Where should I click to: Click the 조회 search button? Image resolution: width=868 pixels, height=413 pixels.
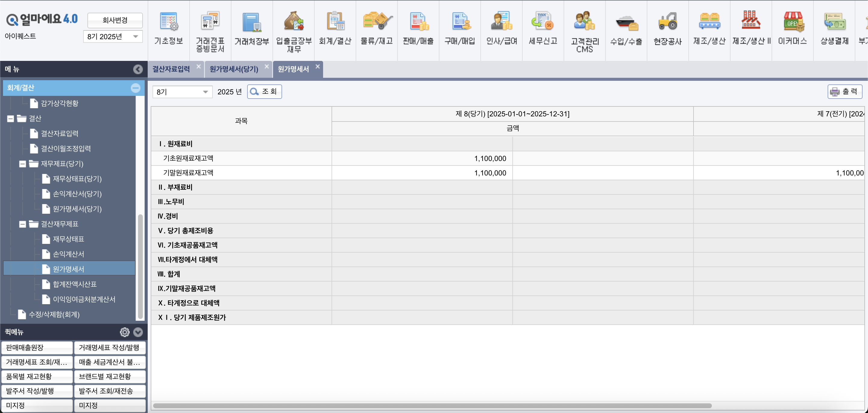pyautogui.click(x=265, y=92)
